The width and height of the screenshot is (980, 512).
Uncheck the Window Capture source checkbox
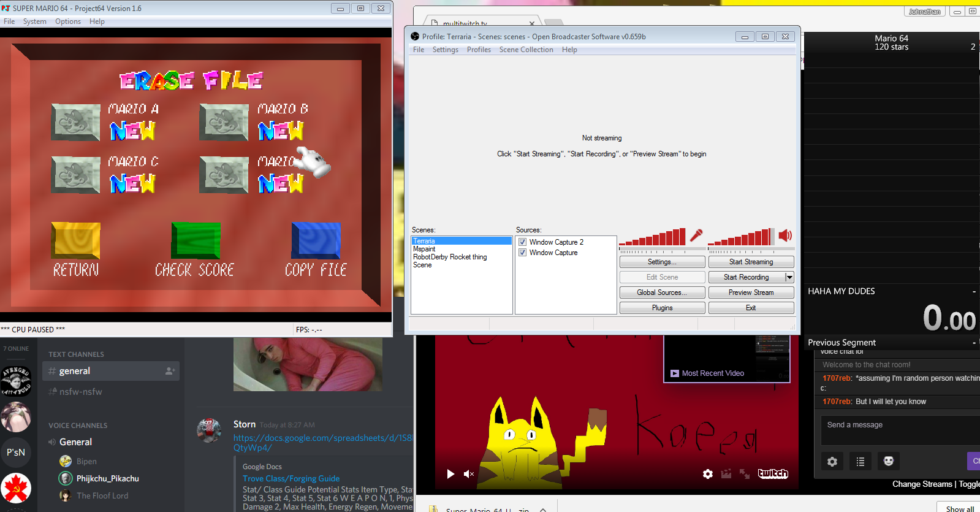point(523,253)
